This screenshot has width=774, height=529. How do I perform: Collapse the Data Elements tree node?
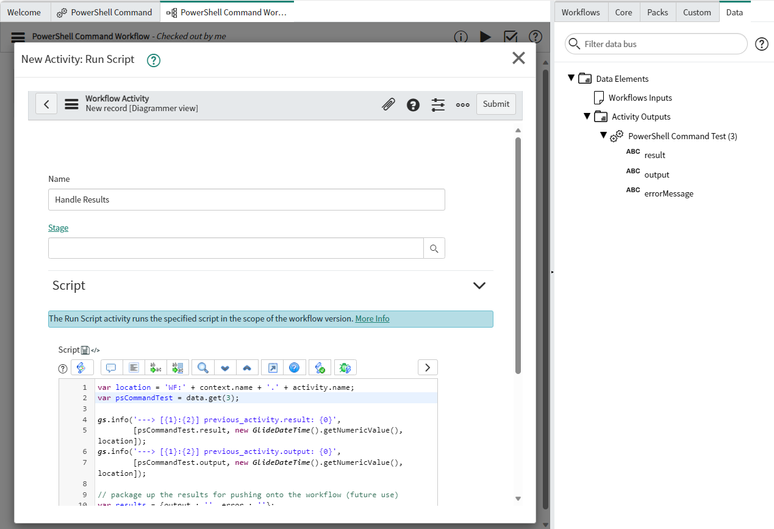(571, 78)
